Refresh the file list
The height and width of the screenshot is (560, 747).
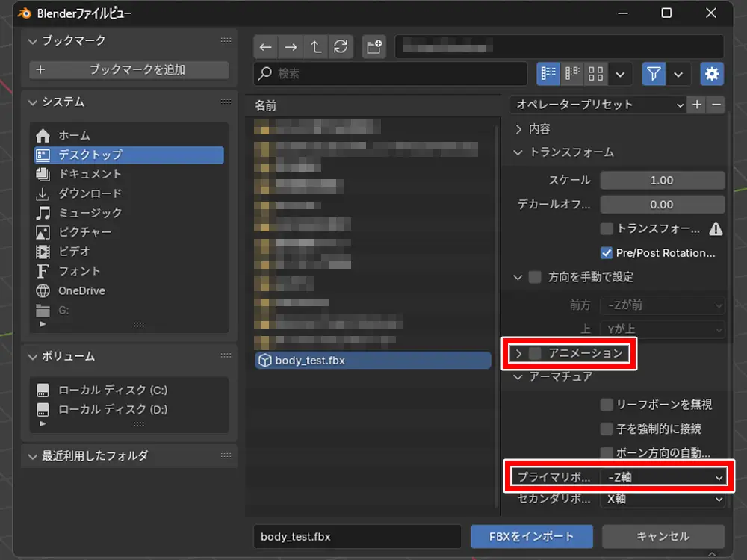341,47
